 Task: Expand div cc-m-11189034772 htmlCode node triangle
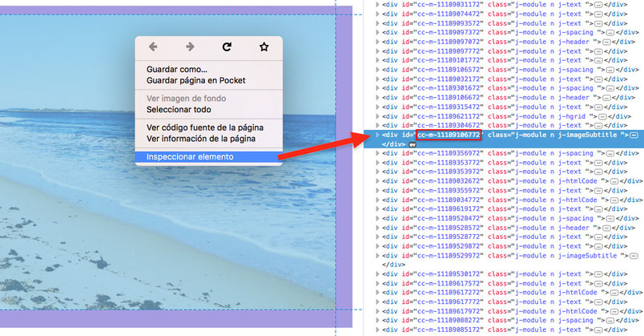coord(377,200)
